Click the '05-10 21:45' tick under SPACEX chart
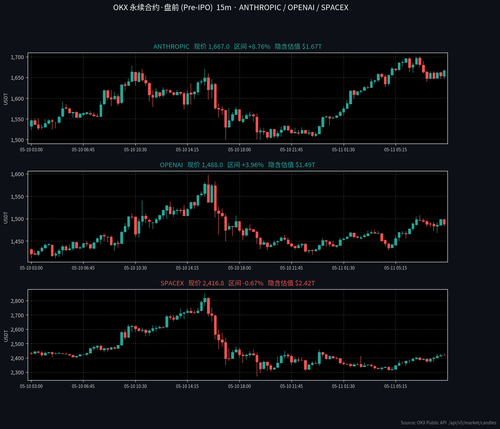 point(291,387)
